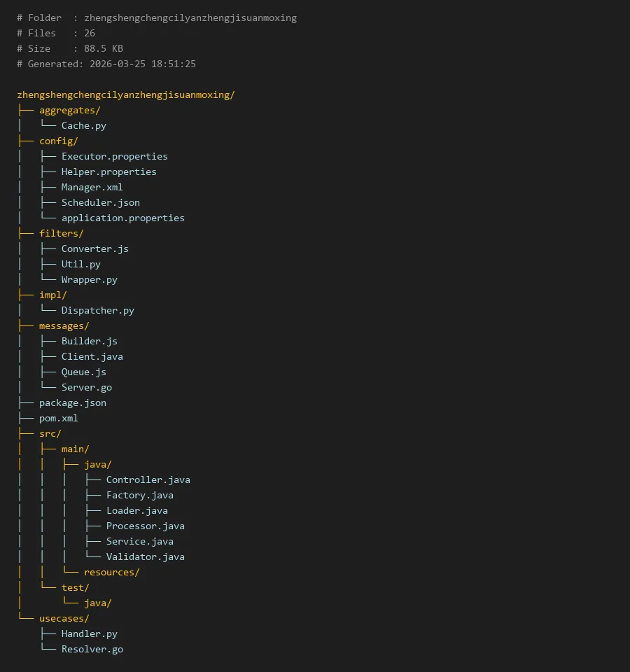Open Client.java in messages

click(x=92, y=356)
